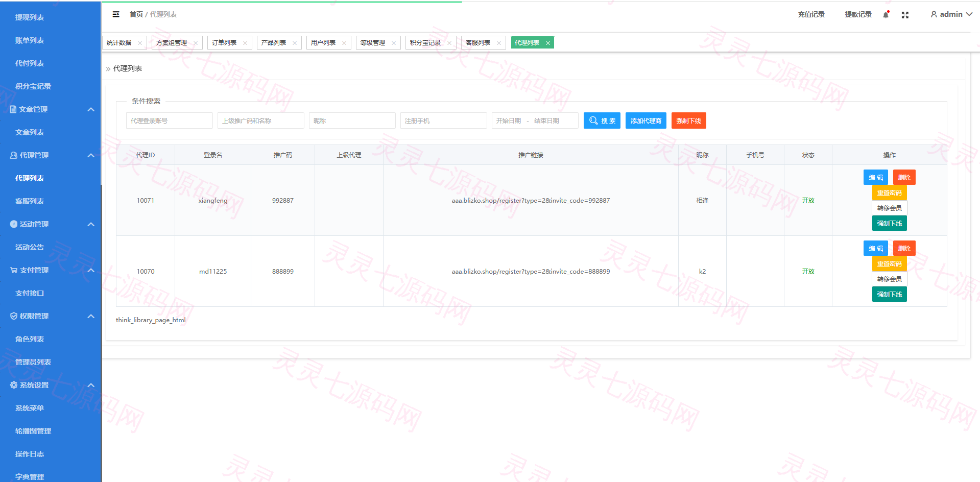The image size is (980, 482).
Task: Open the 开始日期 date range picker
Action: pyautogui.click(x=535, y=120)
